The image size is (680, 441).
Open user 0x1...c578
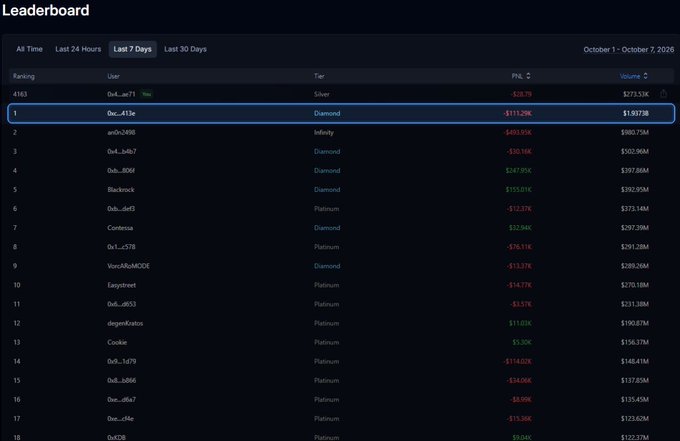point(121,247)
